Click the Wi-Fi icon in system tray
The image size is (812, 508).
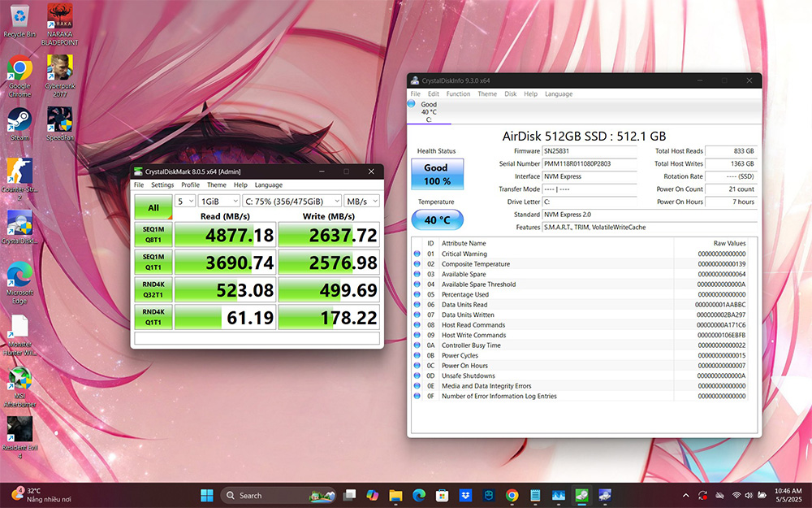click(736, 496)
